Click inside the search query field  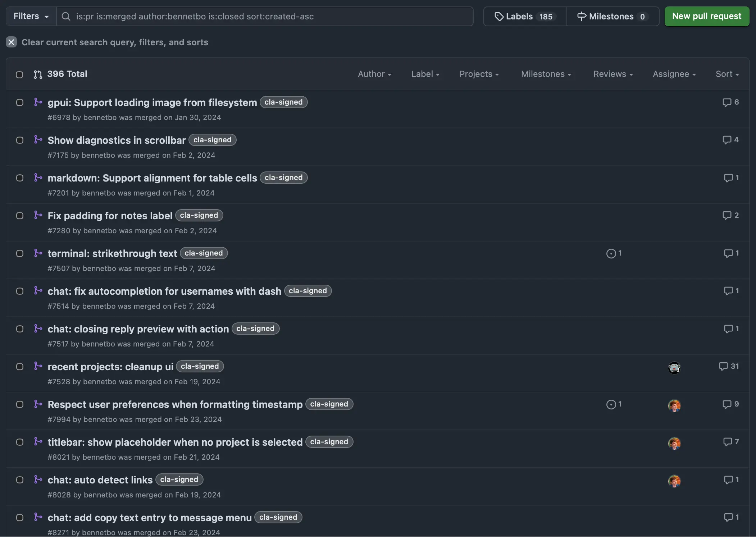[252, 16]
